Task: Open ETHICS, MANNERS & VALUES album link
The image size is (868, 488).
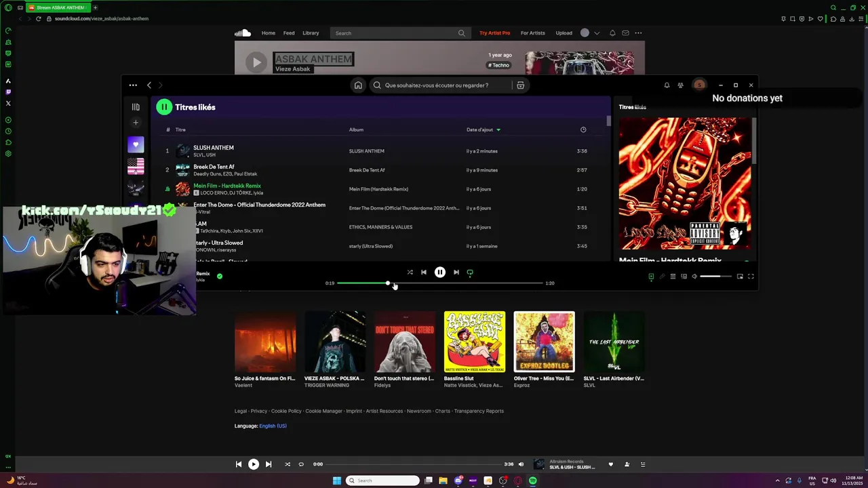Action: pyautogui.click(x=380, y=227)
